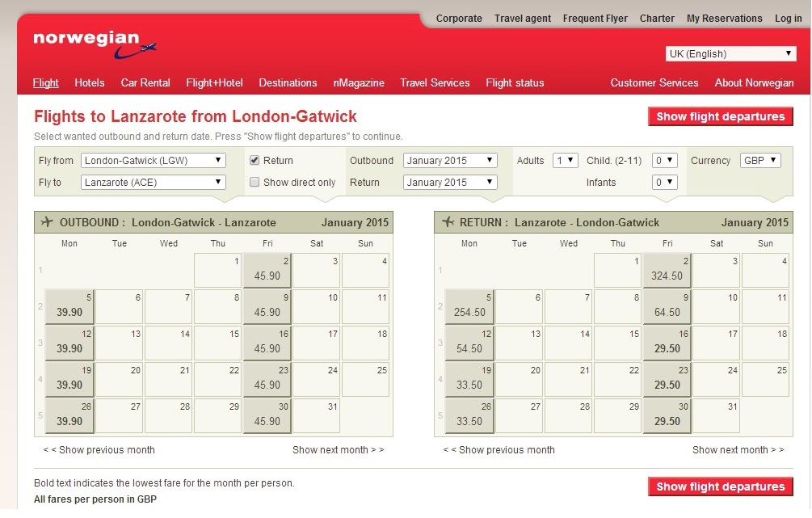Screen dimensions: 812x518
Task: Select outbound January 5 fare 39.90
Action: click(69, 306)
